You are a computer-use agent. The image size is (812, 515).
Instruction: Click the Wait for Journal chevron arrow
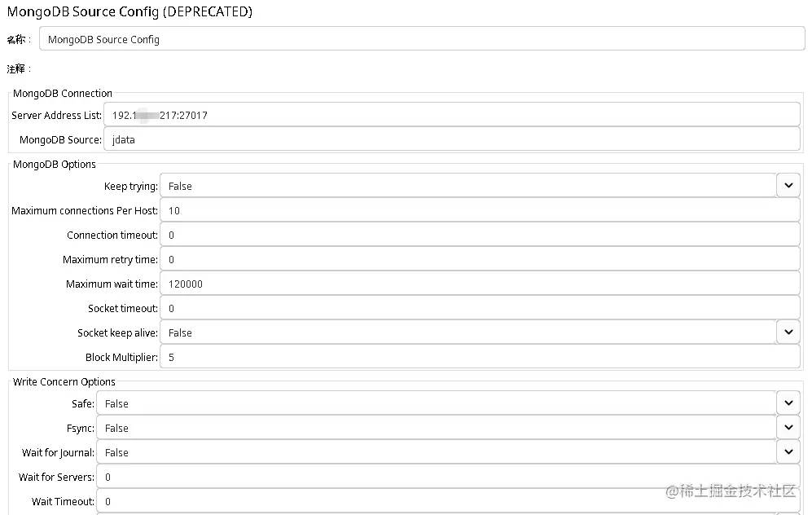(787, 451)
